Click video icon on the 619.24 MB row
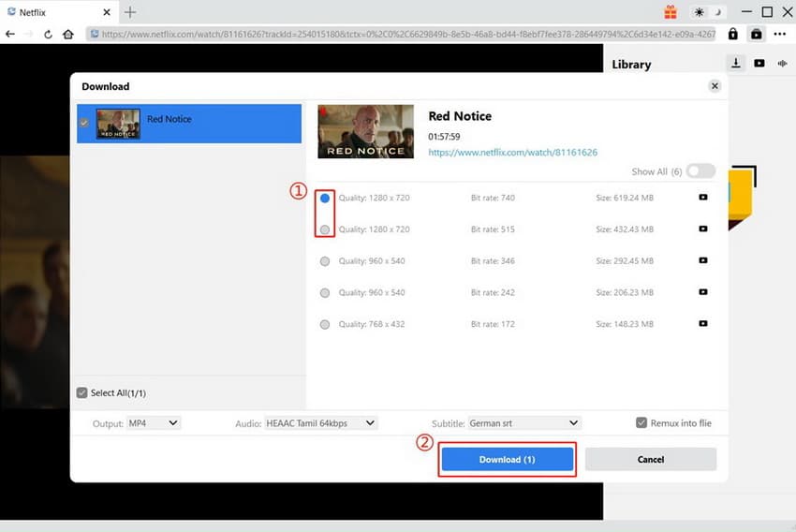 coord(702,198)
